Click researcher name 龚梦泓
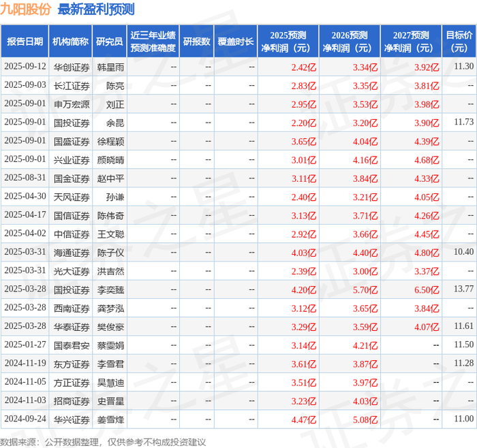Viewport: 477px width, 448px height. click(x=110, y=308)
